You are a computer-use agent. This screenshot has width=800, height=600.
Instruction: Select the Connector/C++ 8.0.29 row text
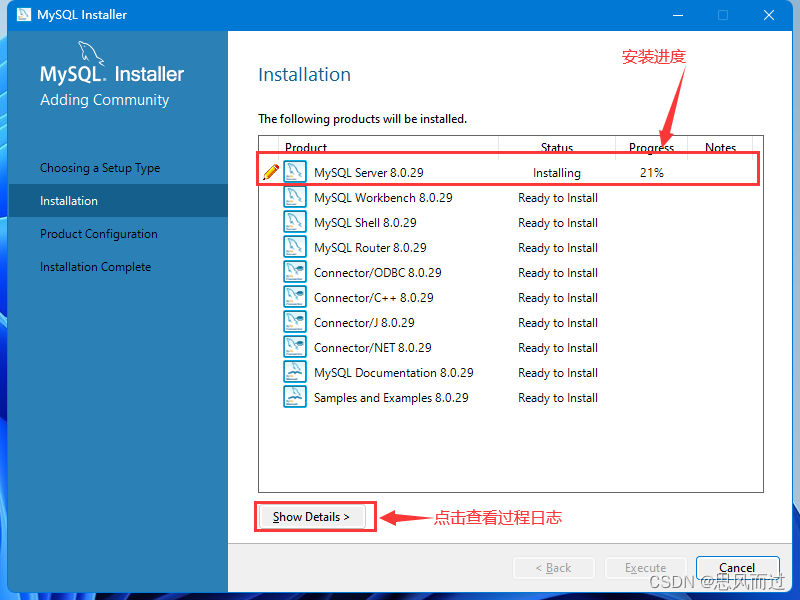pos(373,297)
